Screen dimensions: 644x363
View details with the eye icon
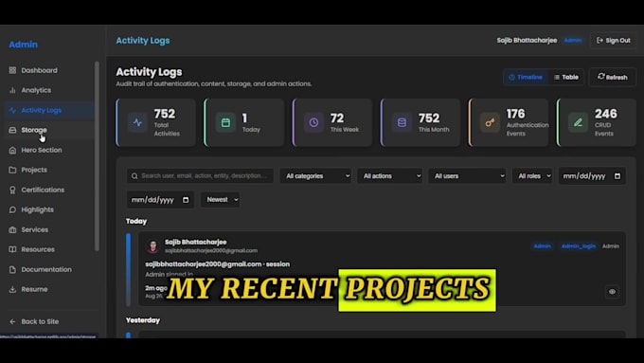click(x=612, y=292)
